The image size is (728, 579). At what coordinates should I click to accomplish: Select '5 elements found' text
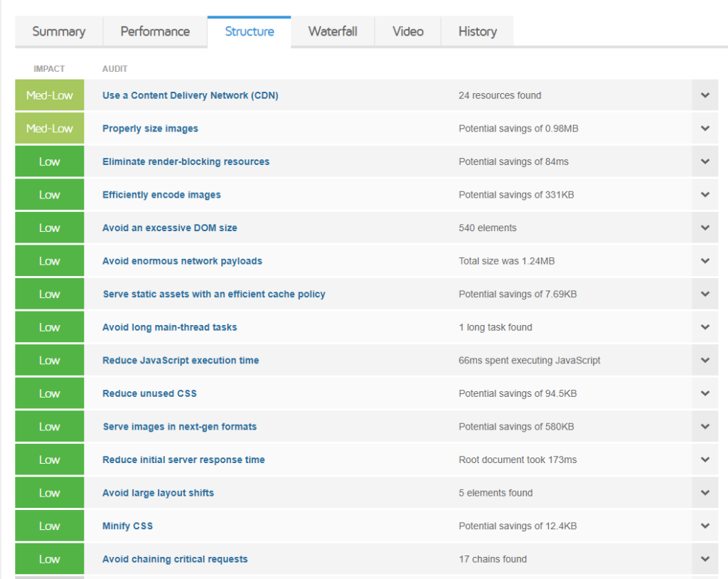click(496, 493)
